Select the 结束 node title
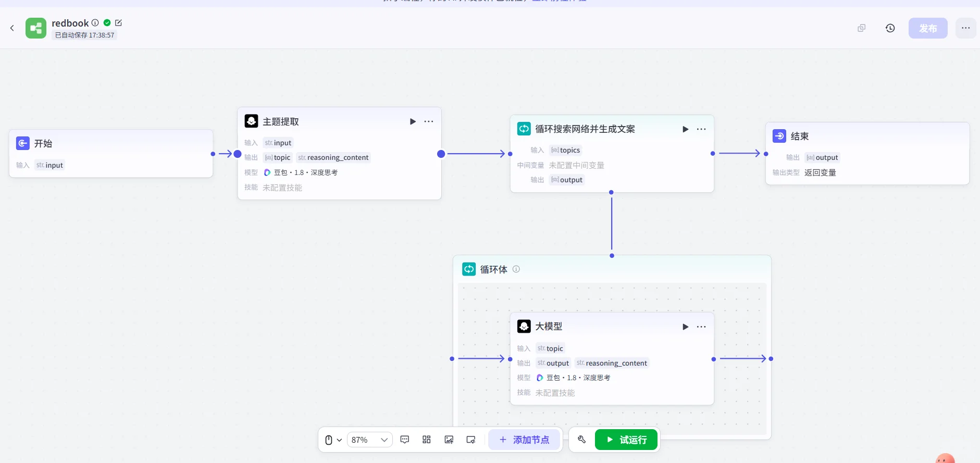The height and width of the screenshot is (463, 980). (x=800, y=136)
